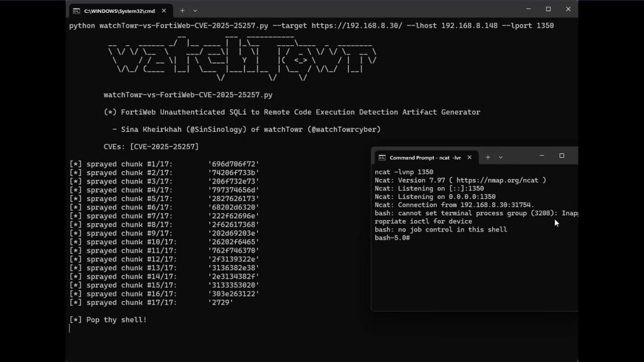Click sprayed chunk #14/17 line
The image size is (644, 362).
click(164, 277)
